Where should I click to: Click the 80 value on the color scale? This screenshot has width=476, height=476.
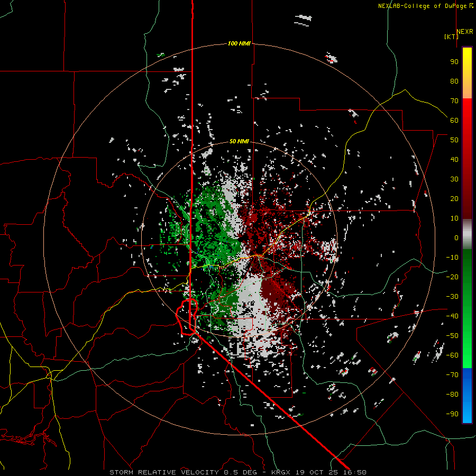pos(454,81)
